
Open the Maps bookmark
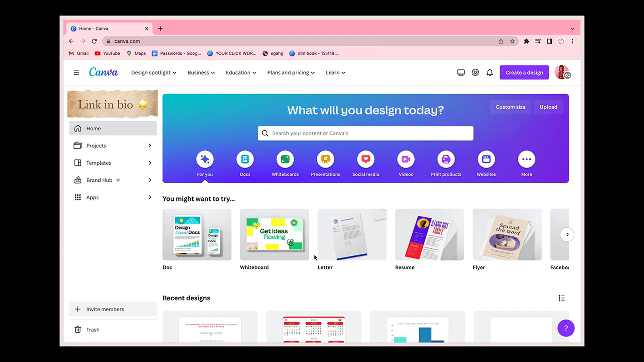click(136, 53)
